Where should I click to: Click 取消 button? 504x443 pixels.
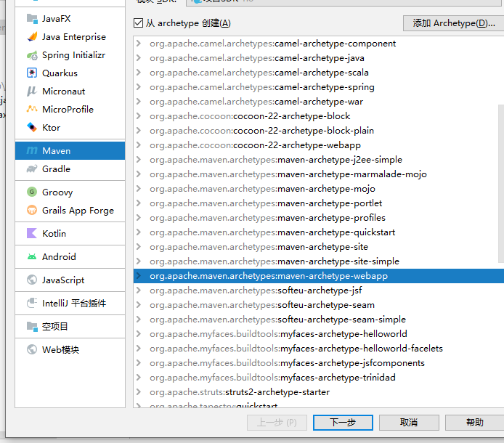coord(409,422)
